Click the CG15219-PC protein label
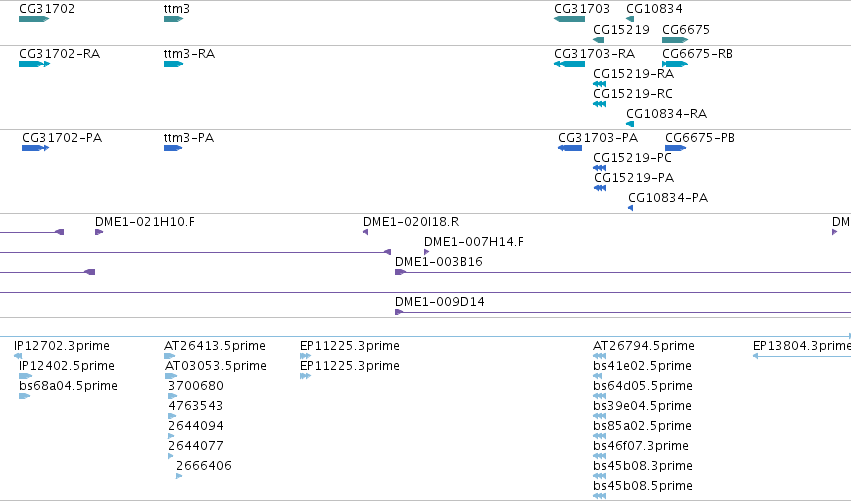851x501 pixels. coord(632,158)
